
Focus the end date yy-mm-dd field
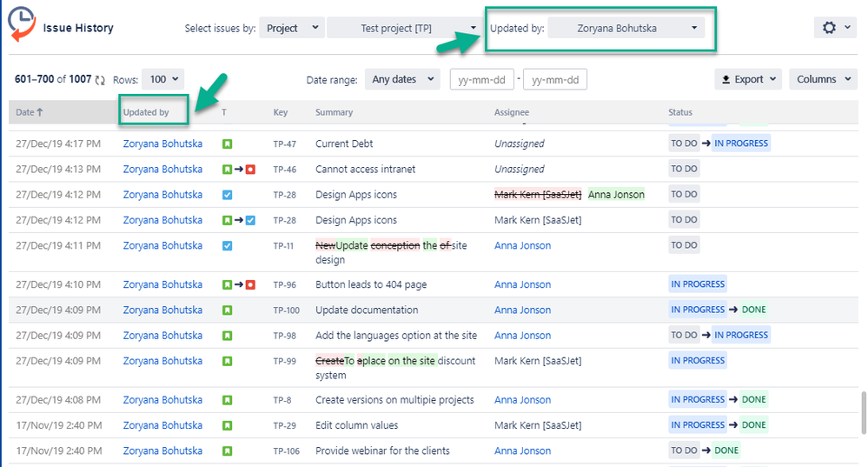click(x=554, y=79)
